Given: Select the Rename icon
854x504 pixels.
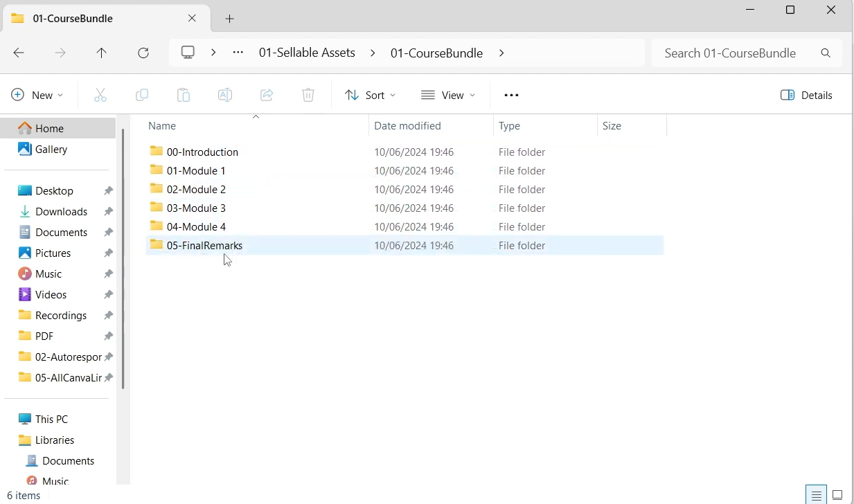Looking at the screenshot, I should click(x=224, y=95).
